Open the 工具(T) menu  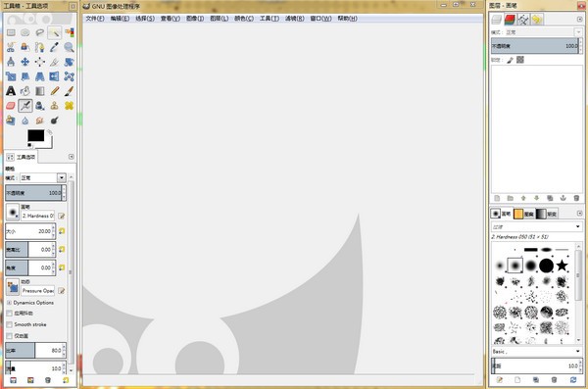point(269,19)
